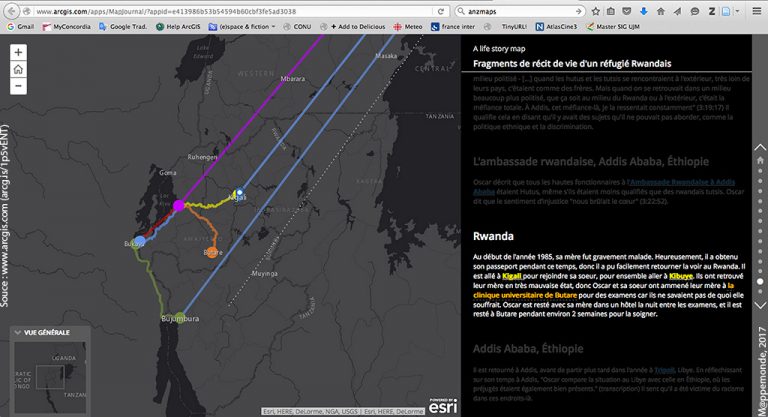Click the browser download arrow icon
This screenshot has width=768, height=417.
point(642,9)
